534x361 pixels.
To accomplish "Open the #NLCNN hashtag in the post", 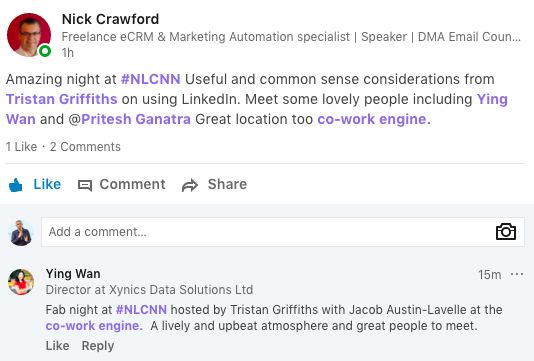I will [x=151, y=79].
